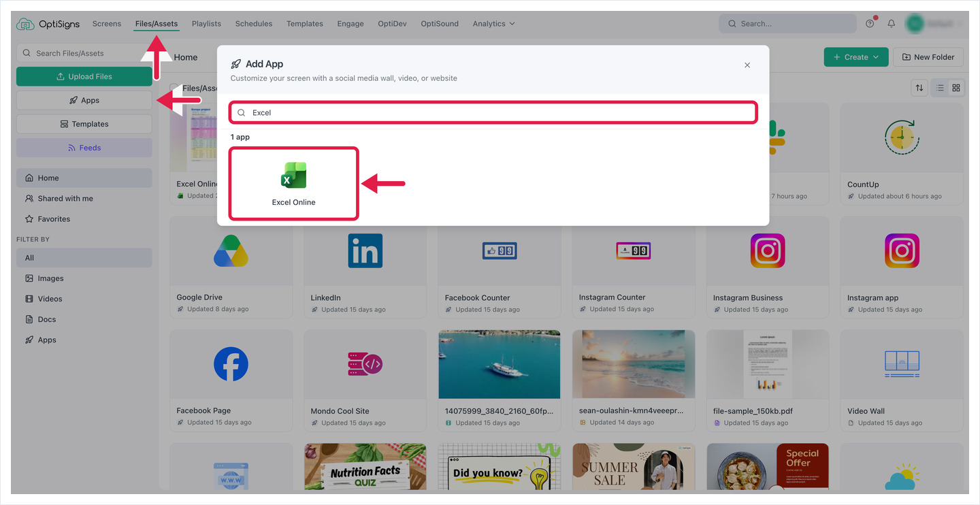Viewport: 980px width, 505px height.
Task: Open the user account avatar
Action: click(914, 24)
